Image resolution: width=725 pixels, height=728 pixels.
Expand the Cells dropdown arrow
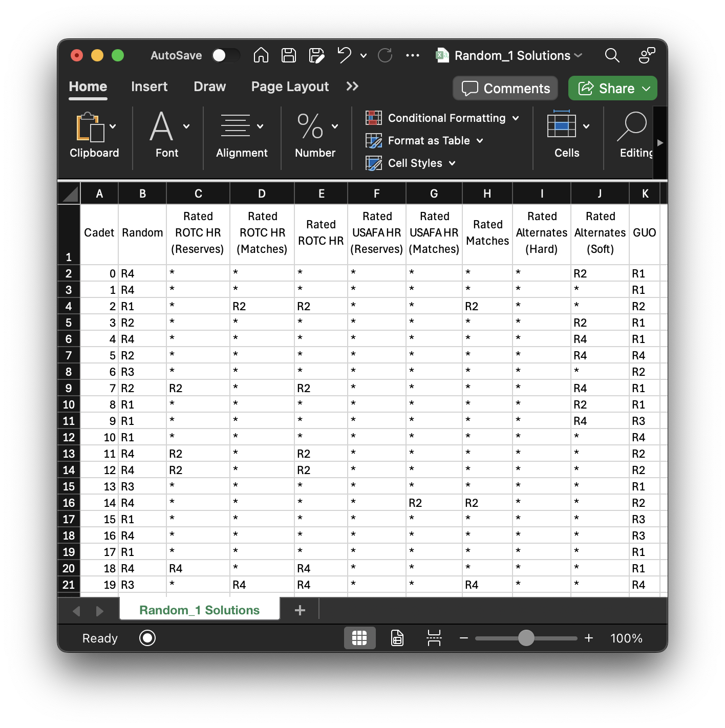[x=586, y=126]
